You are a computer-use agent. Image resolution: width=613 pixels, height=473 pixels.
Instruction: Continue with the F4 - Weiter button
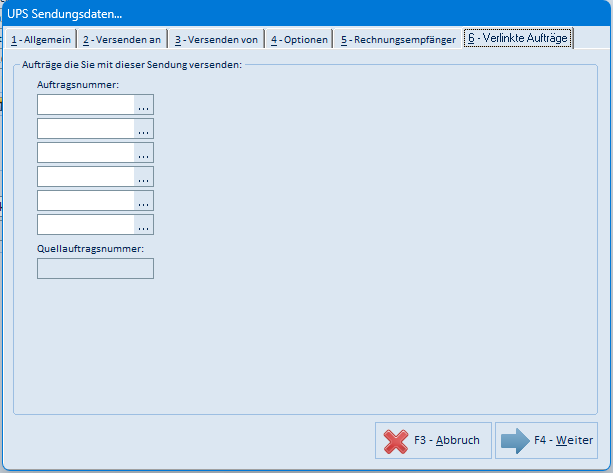(546, 440)
